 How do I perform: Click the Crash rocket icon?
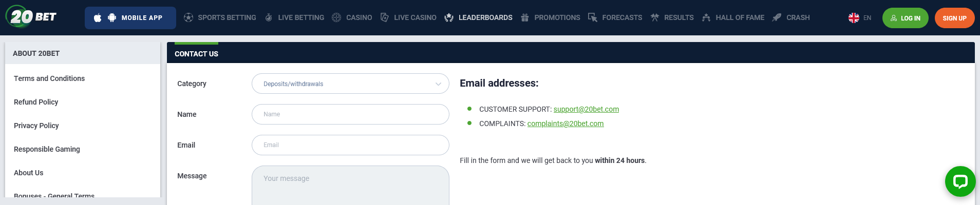click(x=777, y=17)
